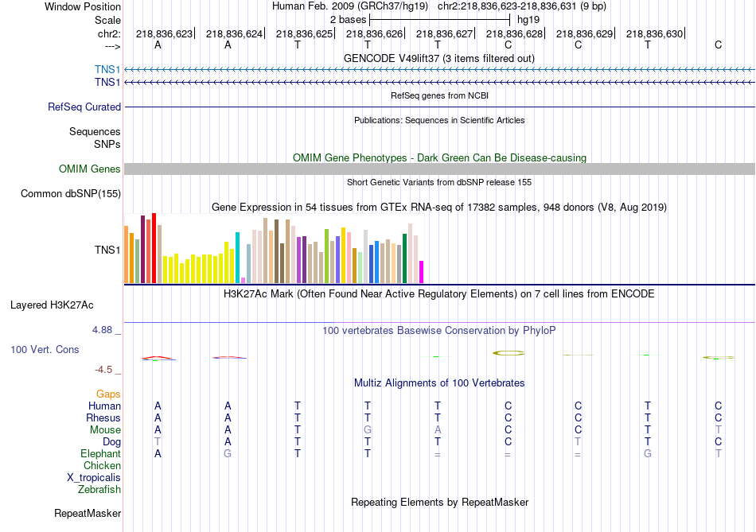This screenshot has width=756, height=532.
Task: Click the gray OMIM Genes item bar
Action: [x=439, y=169]
